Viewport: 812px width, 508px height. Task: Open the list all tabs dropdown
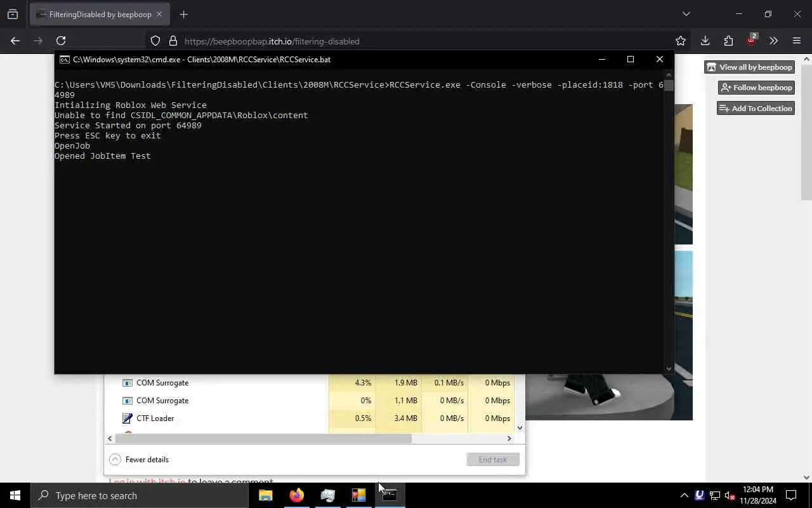coord(686,14)
